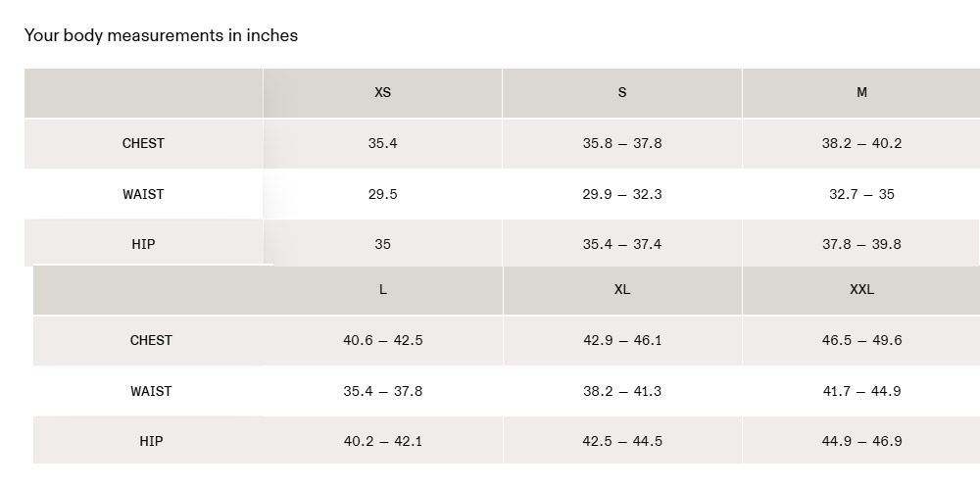Select the S chest range 35.8 – 37.8
Image resolution: width=980 pixels, height=490 pixels.
coord(622,143)
